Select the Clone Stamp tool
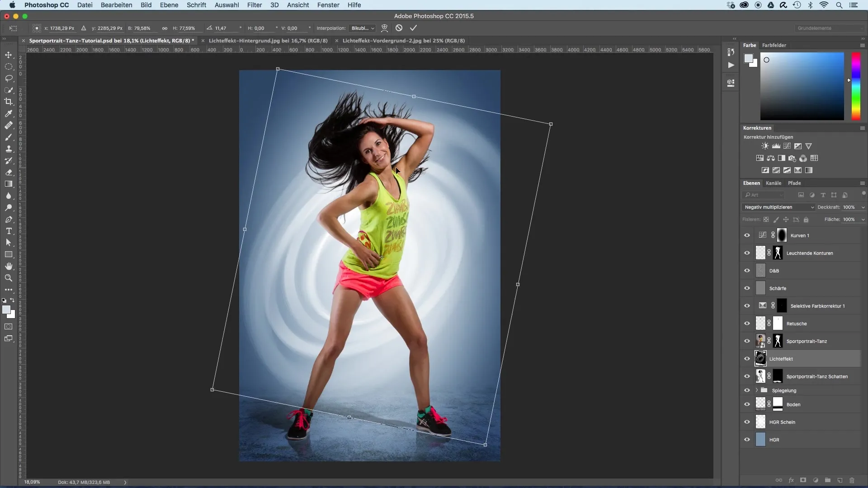Viewport: 868px width, 488px height. point(9,149)
